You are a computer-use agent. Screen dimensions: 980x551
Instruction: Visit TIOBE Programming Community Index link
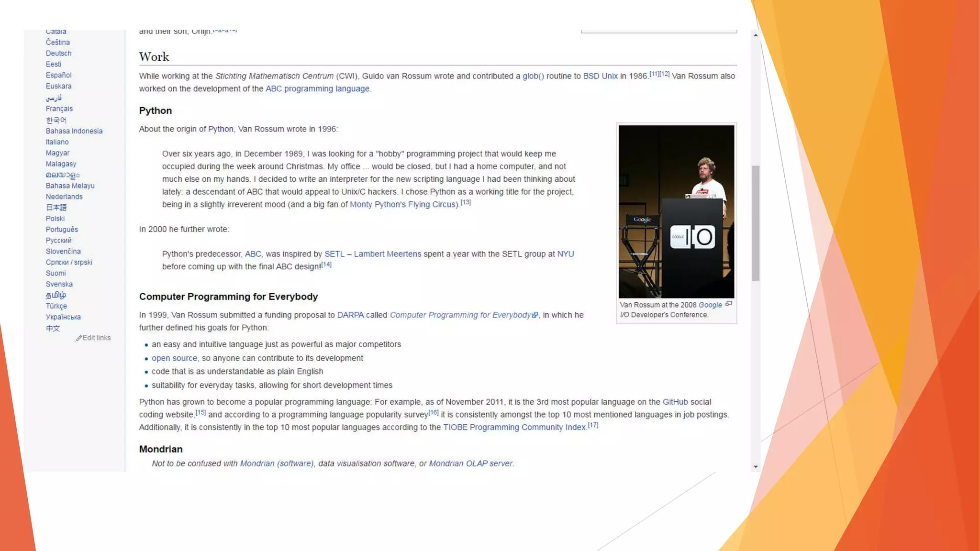pos(514,428)
